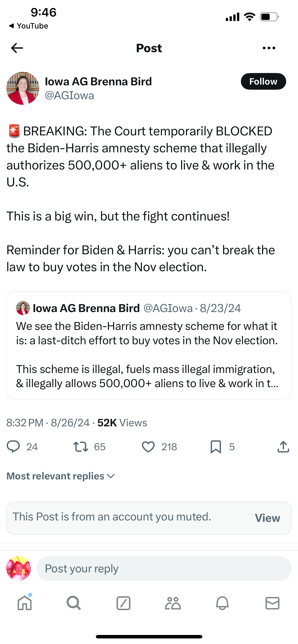Open the Communities people icon tab
The width and height of the screenshot is (298, 644).
(x=173, y=603)
